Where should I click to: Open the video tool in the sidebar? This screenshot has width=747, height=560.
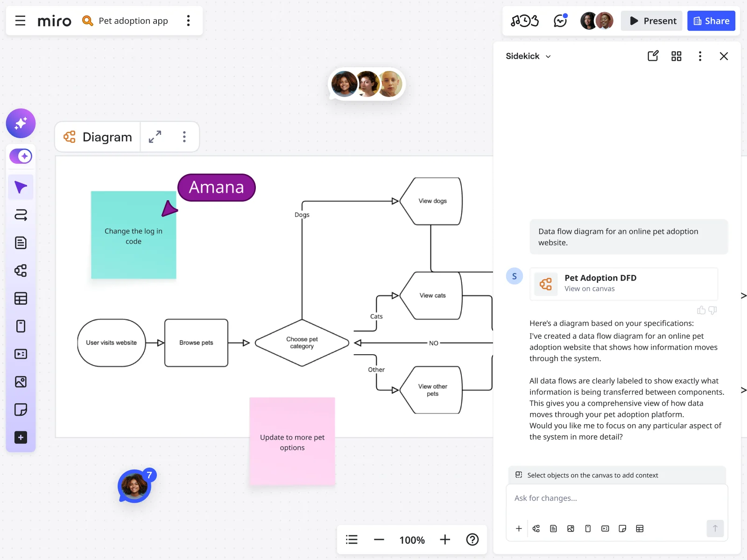coord(21,354)
